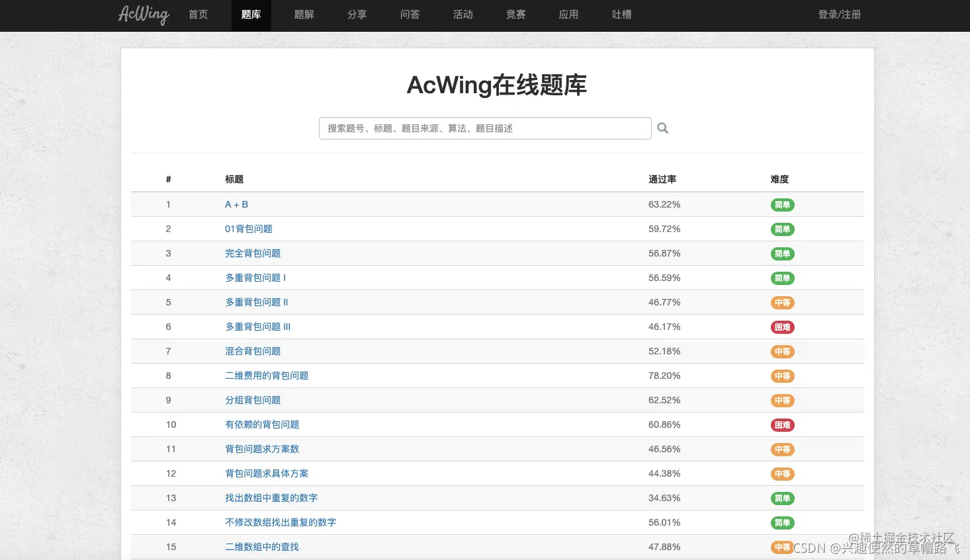Open problem 背包问题求具体方案

tap(267, 473)
